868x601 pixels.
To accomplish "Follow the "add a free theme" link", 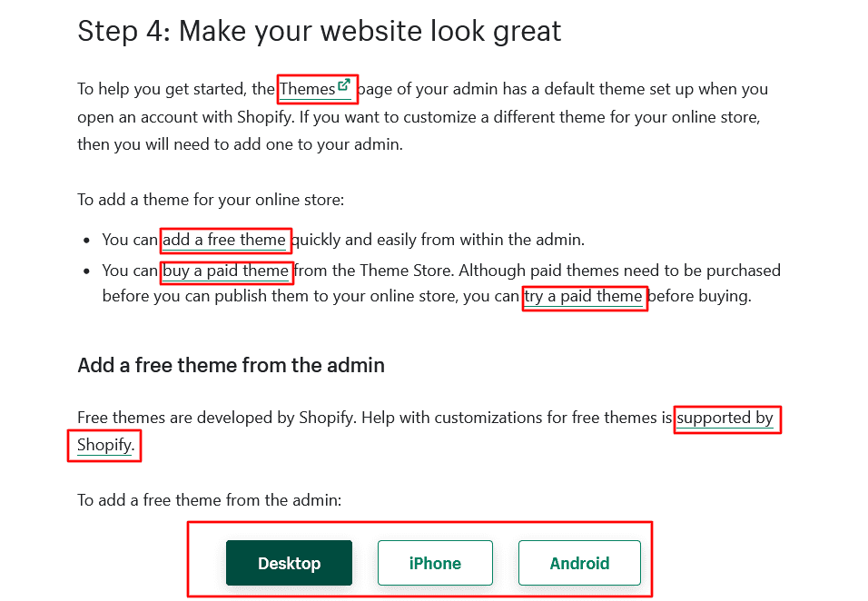I will pos(224,241).
